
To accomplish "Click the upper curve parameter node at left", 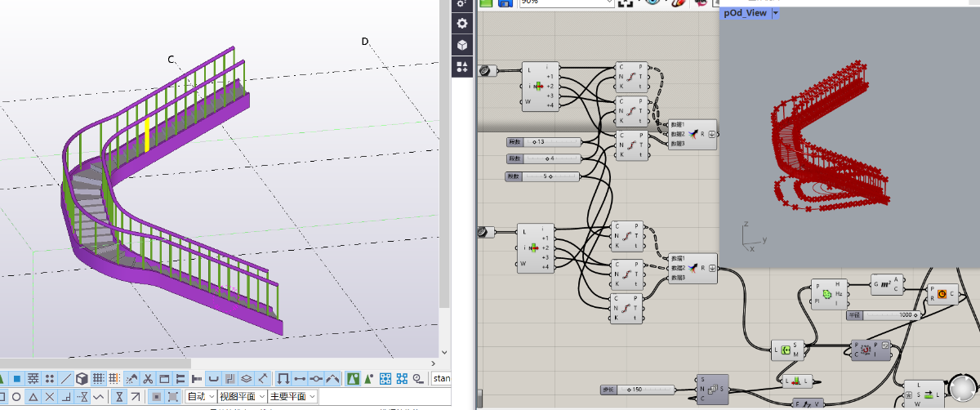I will click(x=488, y=71).
